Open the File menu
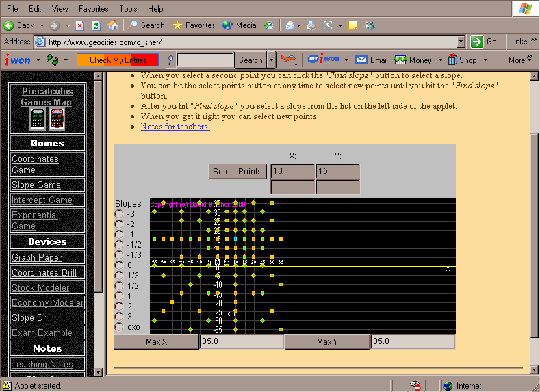This screenshot has width=540, height=392. click(12, 9)
